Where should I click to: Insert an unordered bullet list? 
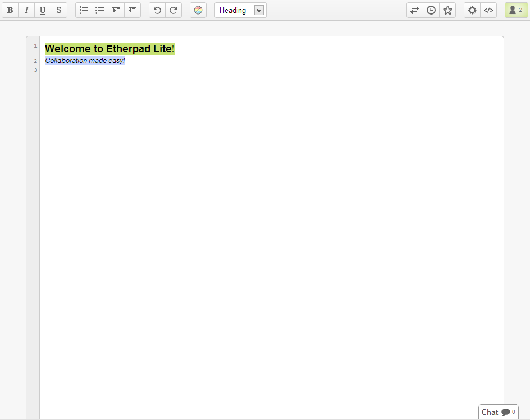click(x=100, y=10)
